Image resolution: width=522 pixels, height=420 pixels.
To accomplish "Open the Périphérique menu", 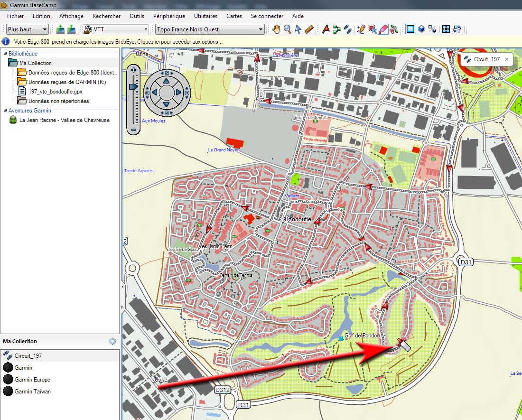I will point(169,16).
